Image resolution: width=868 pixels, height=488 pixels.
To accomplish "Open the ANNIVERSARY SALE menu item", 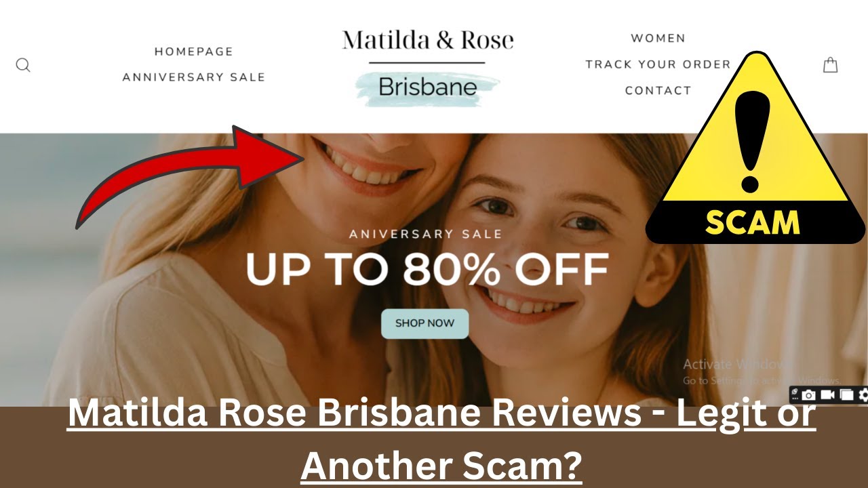I will [193, 77].
